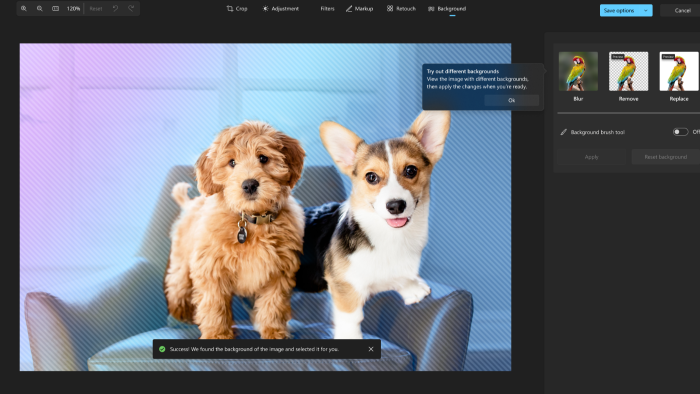Toggle the Background brush tool switch
Screen dimensions: 700x394
[x=680, y=132]
